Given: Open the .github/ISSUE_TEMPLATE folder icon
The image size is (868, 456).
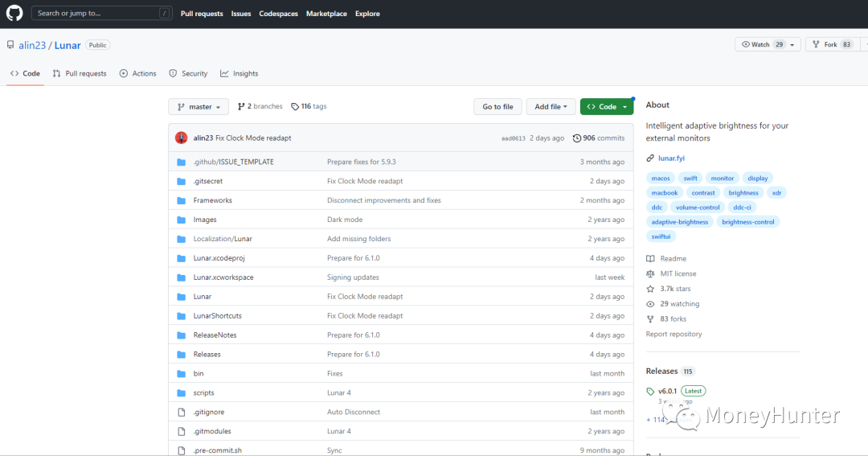Looking at the screenshot, I should 181,162.
